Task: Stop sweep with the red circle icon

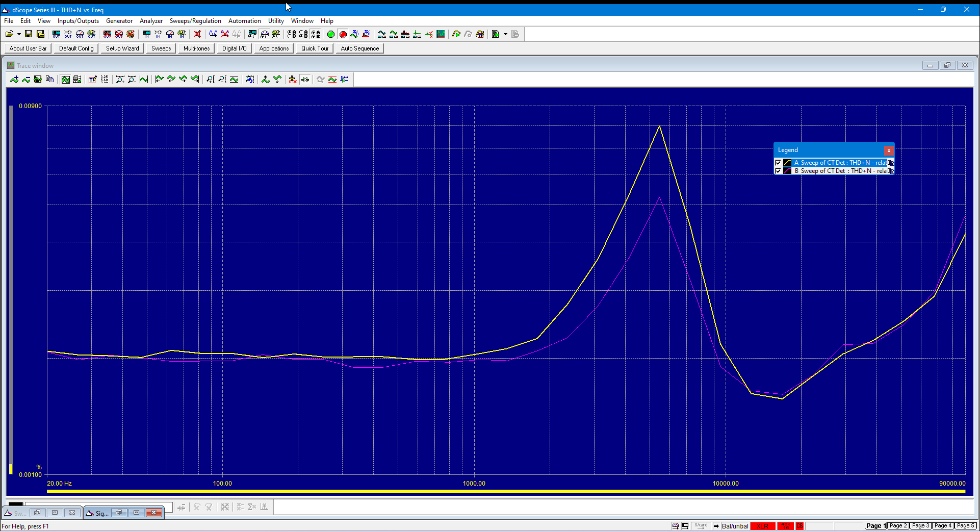Action: (343, 34)
